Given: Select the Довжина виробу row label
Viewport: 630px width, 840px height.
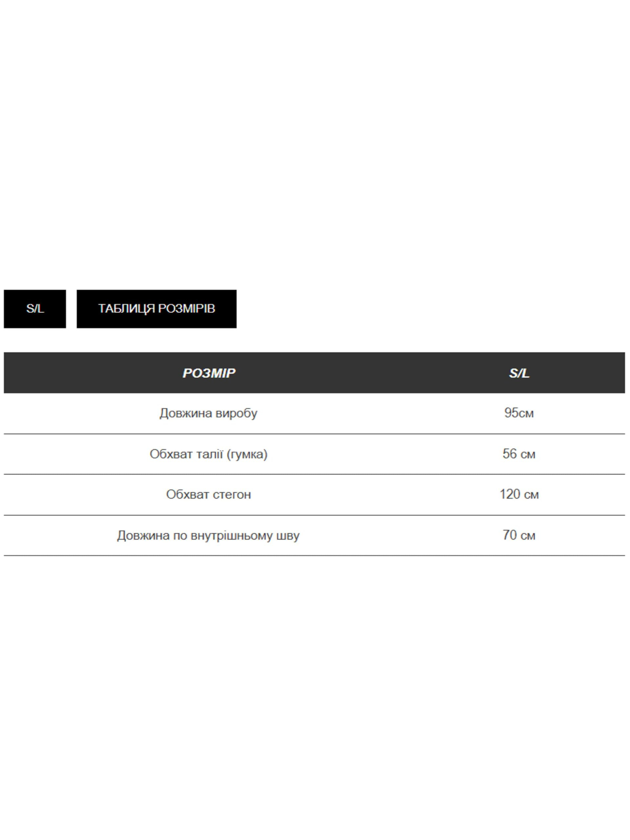Looking at the screenshot, I should pos(208,413).
